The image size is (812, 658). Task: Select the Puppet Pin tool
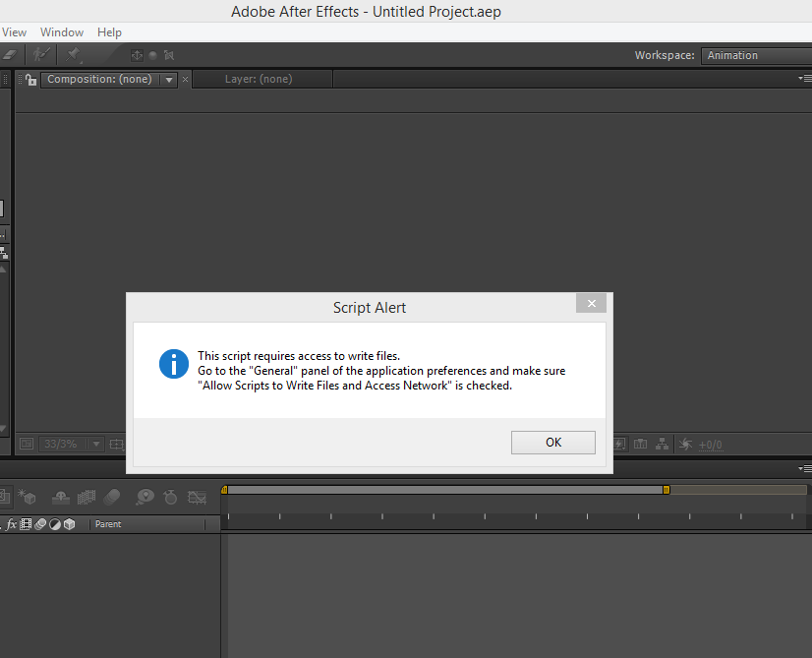pos(73,54)
